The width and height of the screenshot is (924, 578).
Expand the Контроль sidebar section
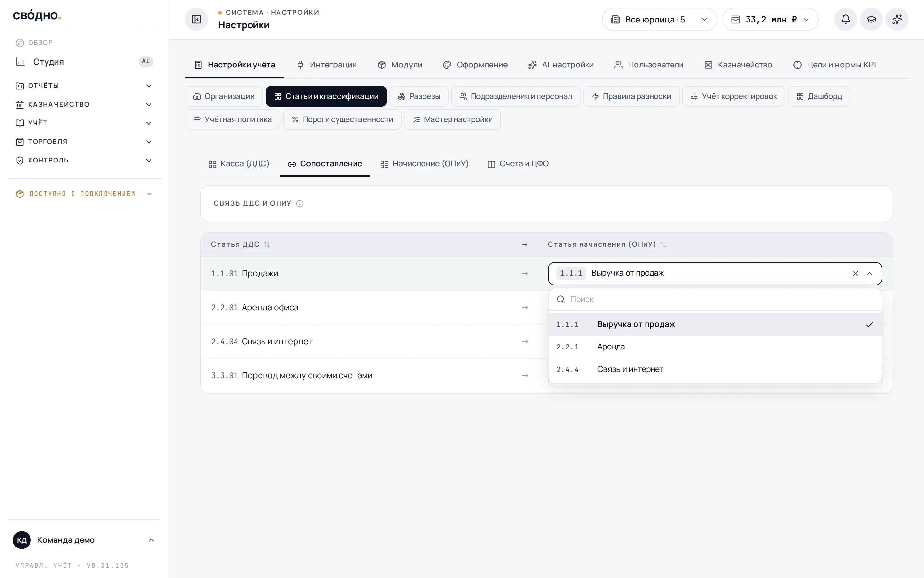84,161
